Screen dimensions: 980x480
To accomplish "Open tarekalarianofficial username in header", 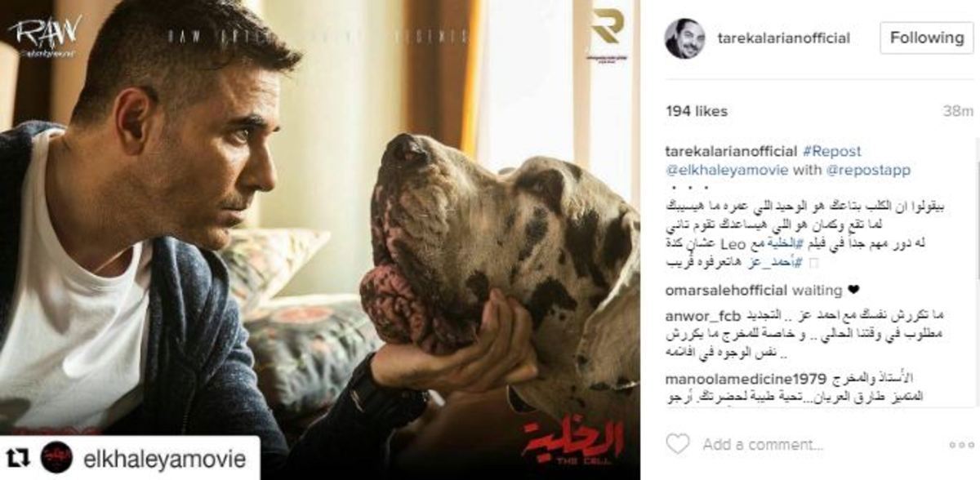I will click(783, 38).
